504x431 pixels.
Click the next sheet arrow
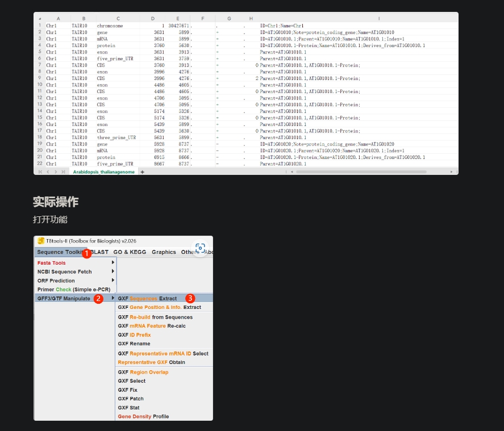55,171
